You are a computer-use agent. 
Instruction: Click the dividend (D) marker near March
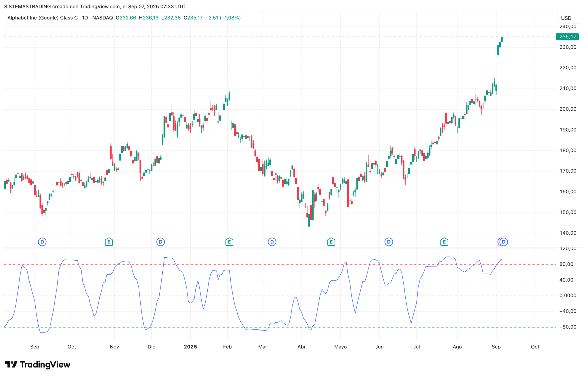pos(272,242)
